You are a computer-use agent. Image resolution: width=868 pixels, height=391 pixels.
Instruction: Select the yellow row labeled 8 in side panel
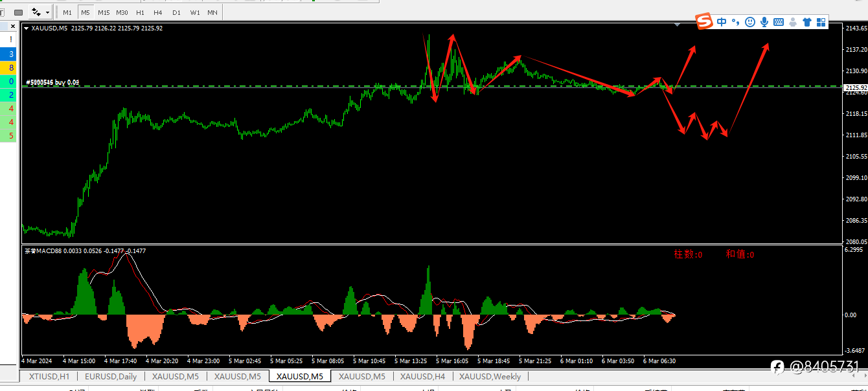click(9, 68)
